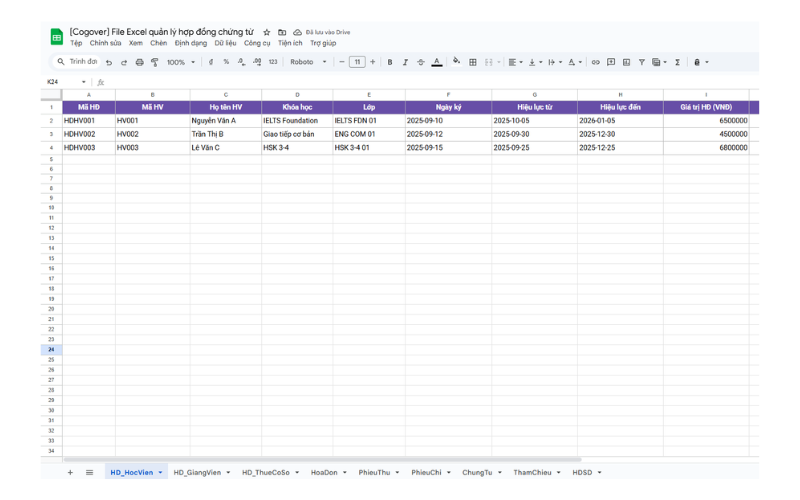Click the insert chart icon
800x500 pixels.
626,62
